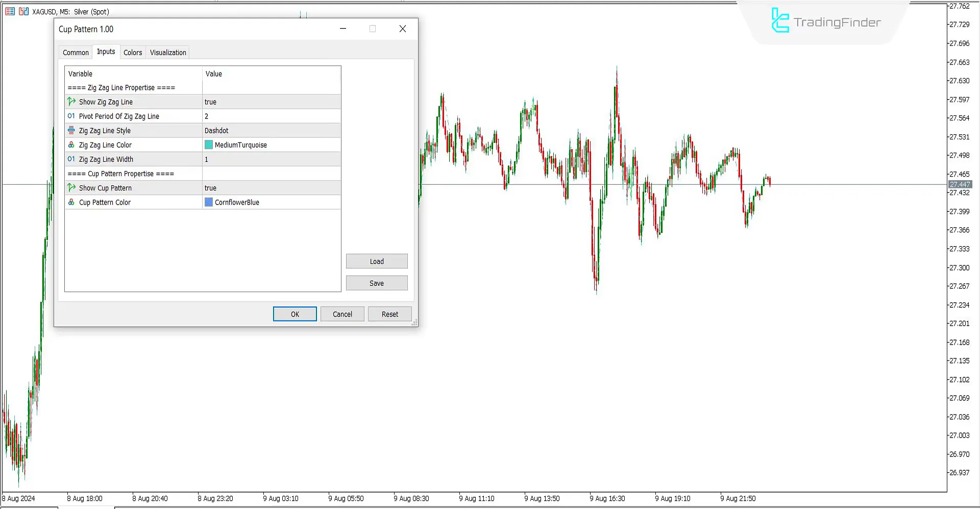Image resolution: width=980 pixels, height=509 pixels.
Task: Click the Zig Zag Line Color palette icon
Action: (71, 144)
